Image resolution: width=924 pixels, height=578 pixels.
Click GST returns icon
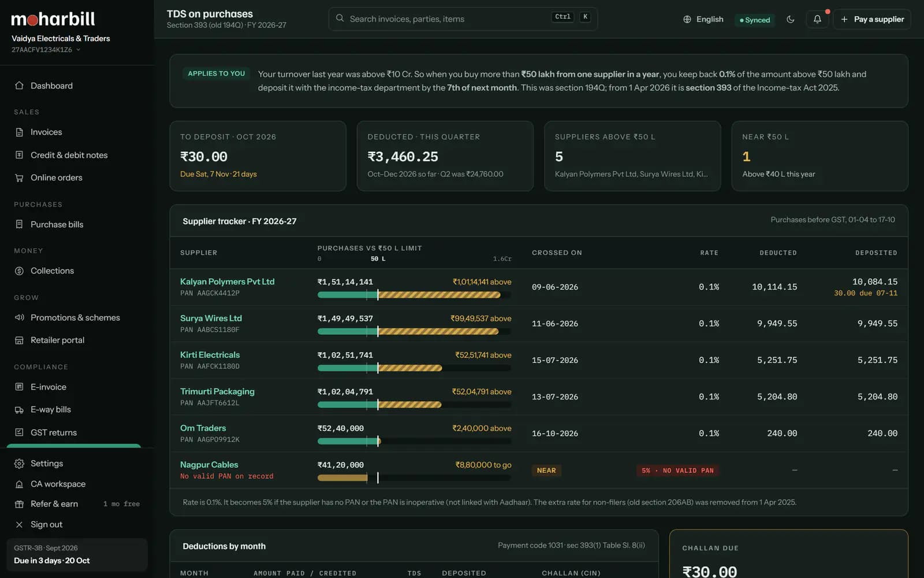point(19,432)
